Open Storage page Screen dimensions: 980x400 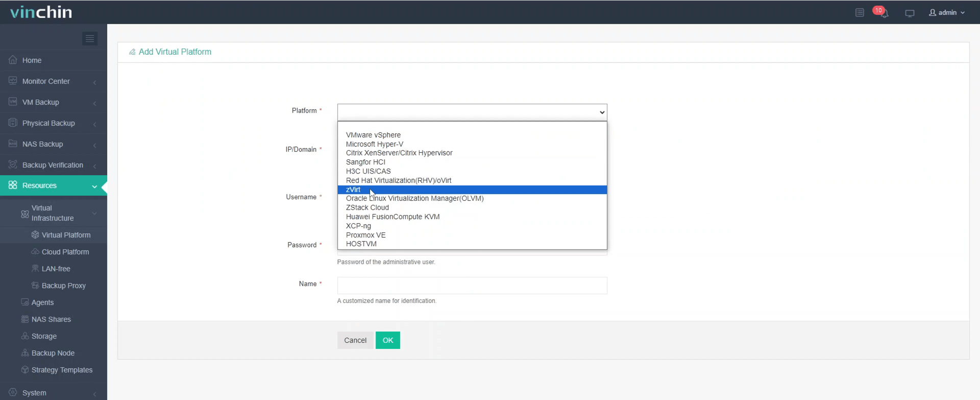(x=44, y=336)
